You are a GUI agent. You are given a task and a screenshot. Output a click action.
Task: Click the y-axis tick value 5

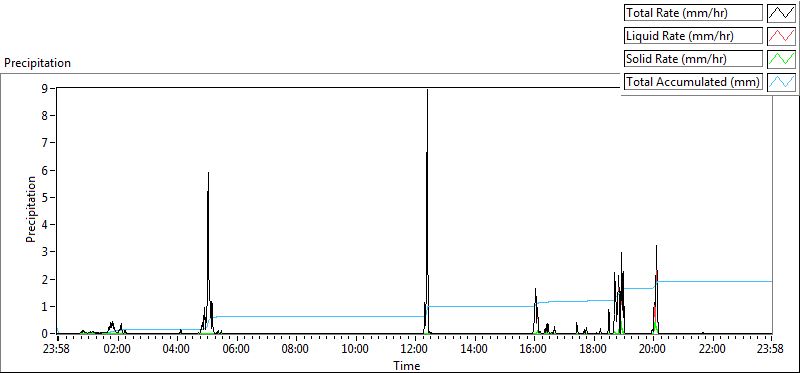pyautogui.click(x=45, y=197)
